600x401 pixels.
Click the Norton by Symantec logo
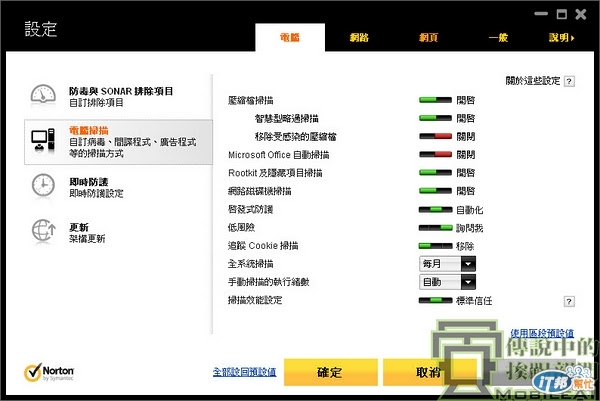tap(49, 372)
